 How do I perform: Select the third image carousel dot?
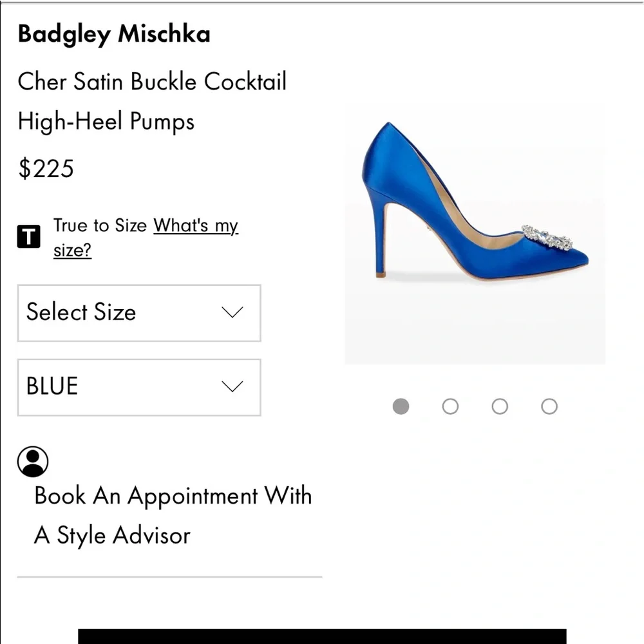(500, 406)
